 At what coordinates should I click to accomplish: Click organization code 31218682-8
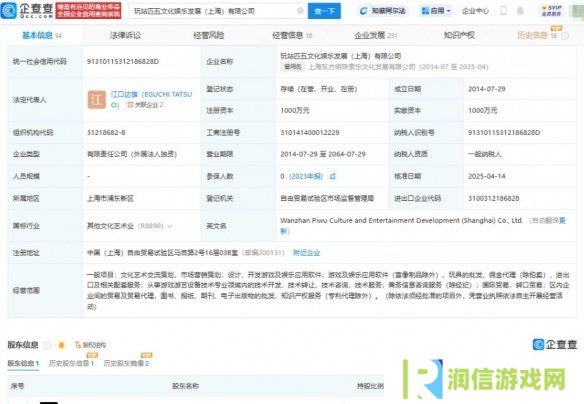click(x=106, y=133)
